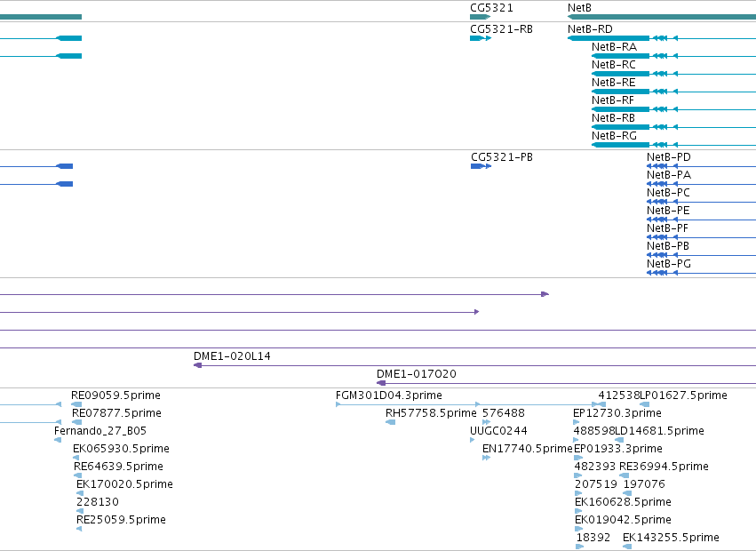
Task: Select the RH57758.5prime EST
Action: tap(431, 413)
